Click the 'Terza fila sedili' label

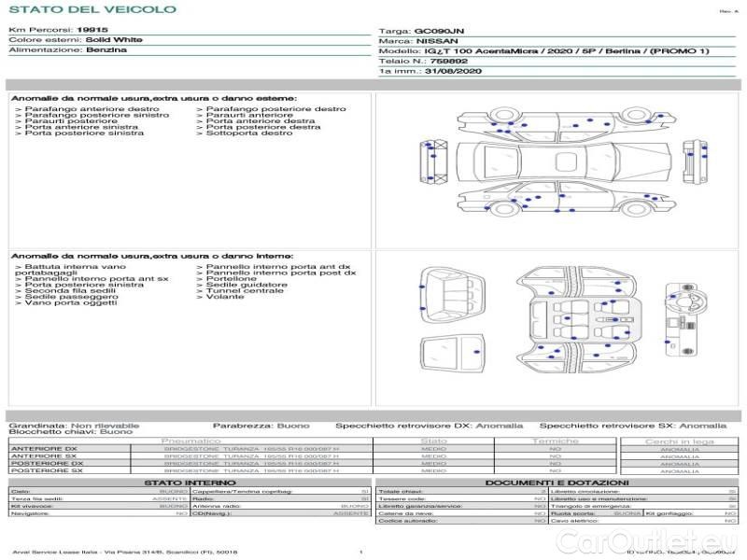(36, 499)
